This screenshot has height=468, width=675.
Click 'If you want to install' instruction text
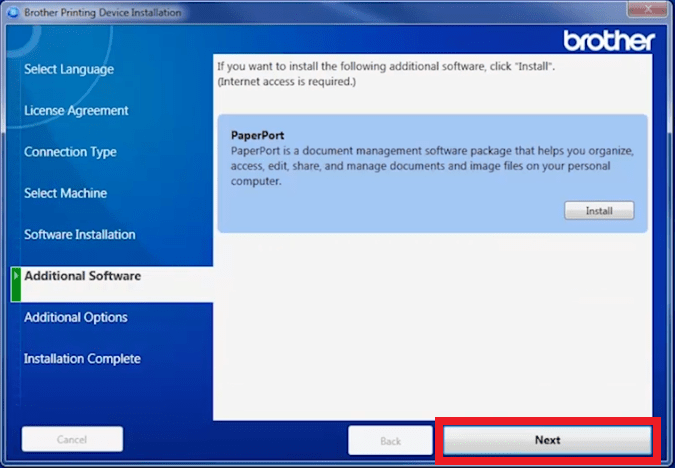(386, 66)
